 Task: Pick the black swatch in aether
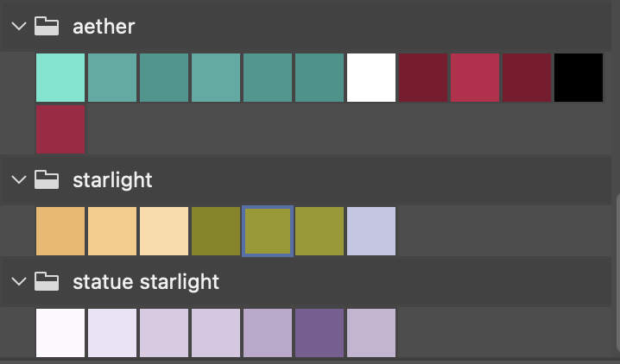[x=579, y=78]
